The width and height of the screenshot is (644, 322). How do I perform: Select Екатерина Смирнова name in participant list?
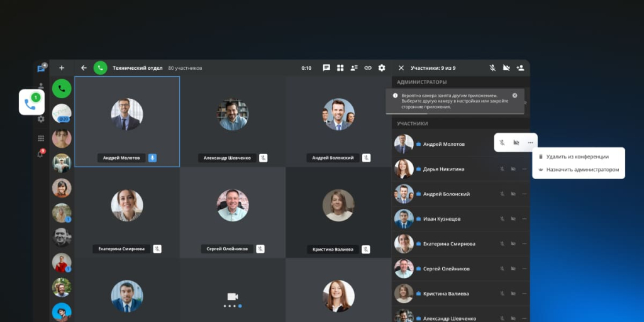[449, 244]
